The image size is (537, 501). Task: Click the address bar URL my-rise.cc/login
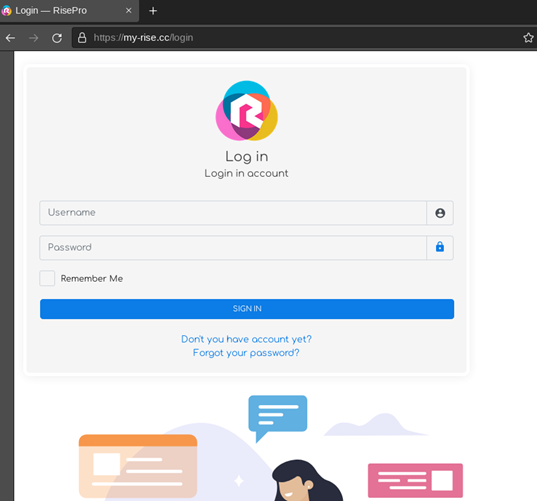(x=143, y=38)
